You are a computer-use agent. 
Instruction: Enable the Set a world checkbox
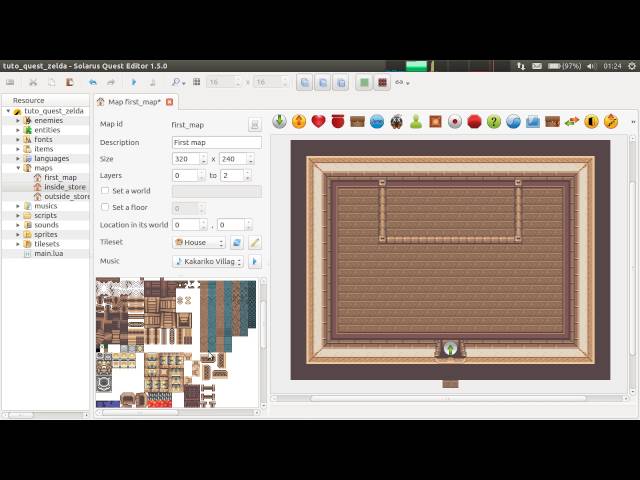point(105,191)
